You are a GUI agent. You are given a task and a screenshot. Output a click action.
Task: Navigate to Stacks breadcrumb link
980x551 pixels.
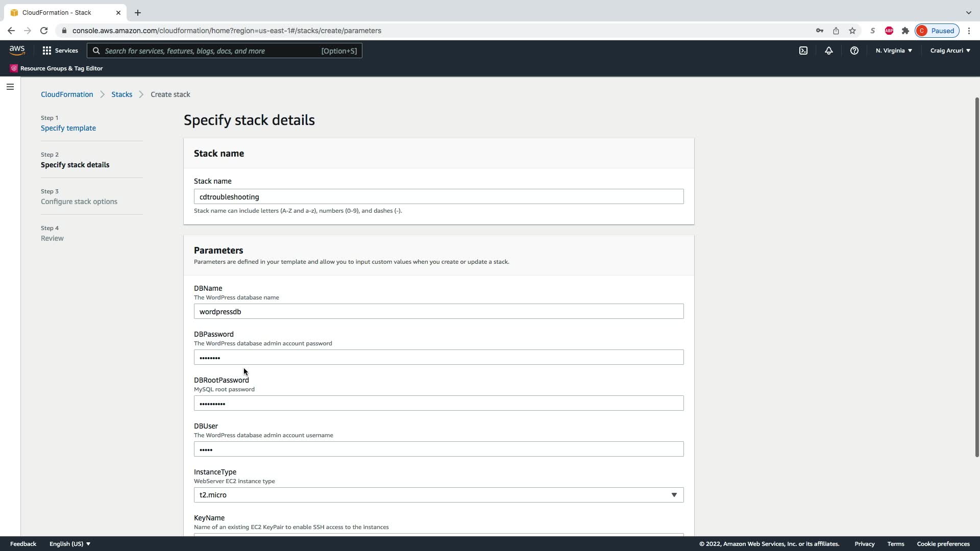[x=121, y=94]
